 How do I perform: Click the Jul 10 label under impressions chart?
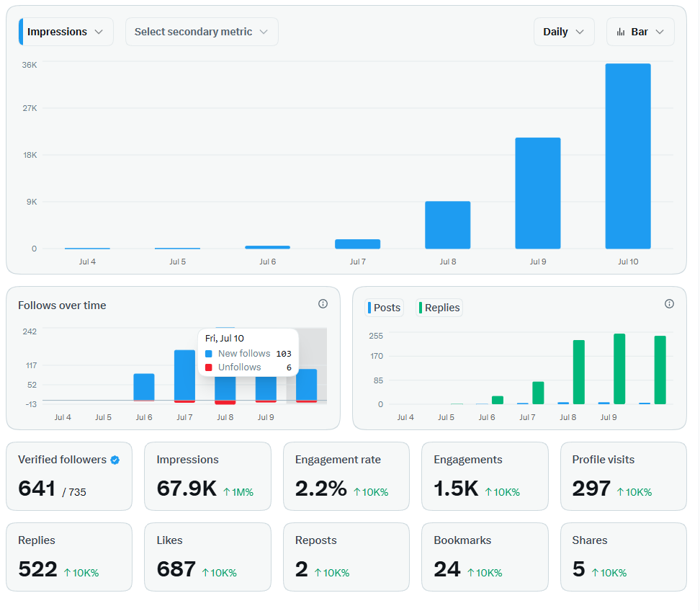628,262
